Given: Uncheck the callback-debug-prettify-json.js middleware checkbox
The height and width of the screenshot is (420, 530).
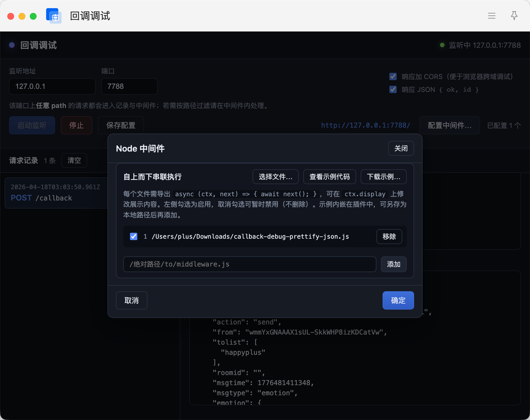Looking at the screenshot, I should click(x=134, y=236).
